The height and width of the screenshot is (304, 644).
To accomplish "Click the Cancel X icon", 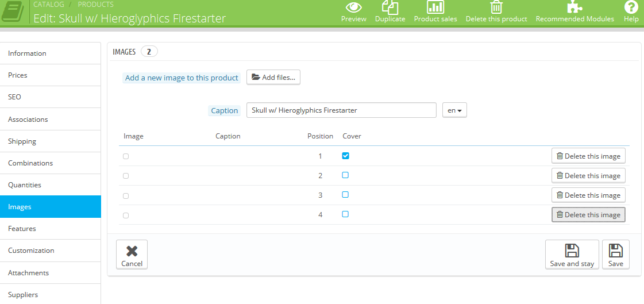I will [x=132, y=251].
